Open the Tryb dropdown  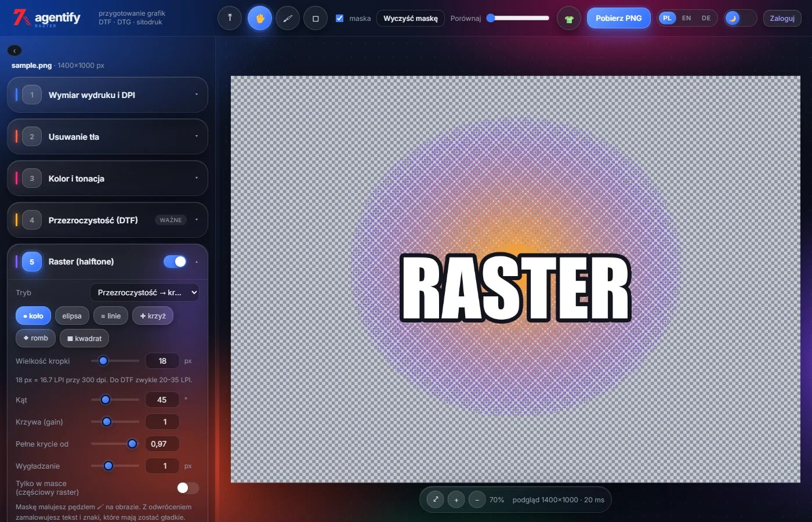point(144,292)
